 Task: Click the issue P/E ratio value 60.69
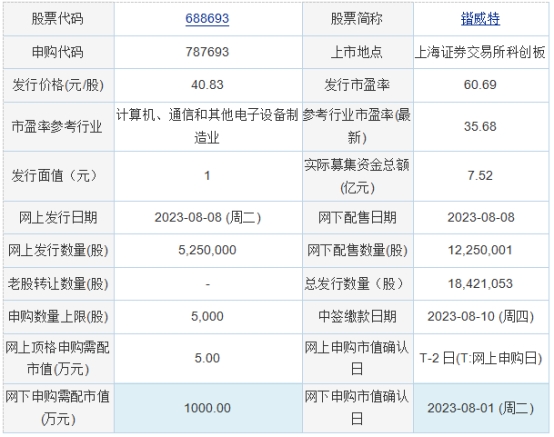[x=480, y=85]
